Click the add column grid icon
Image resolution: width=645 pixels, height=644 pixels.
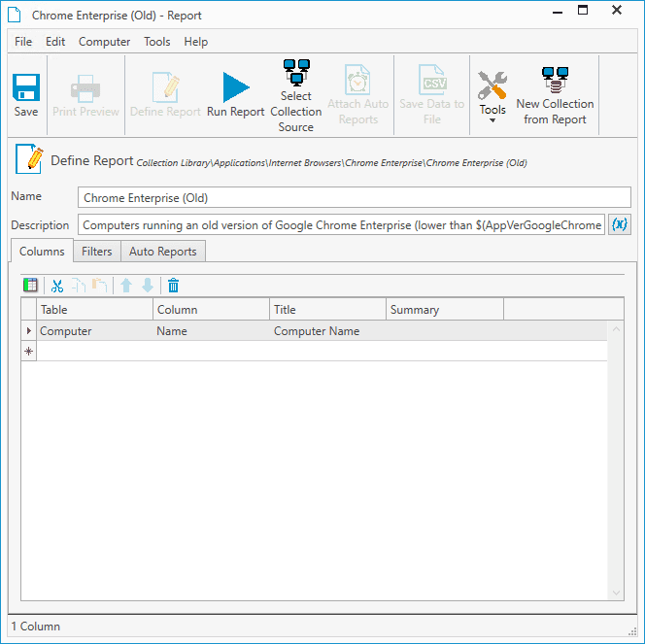click(x=30, y=285)
